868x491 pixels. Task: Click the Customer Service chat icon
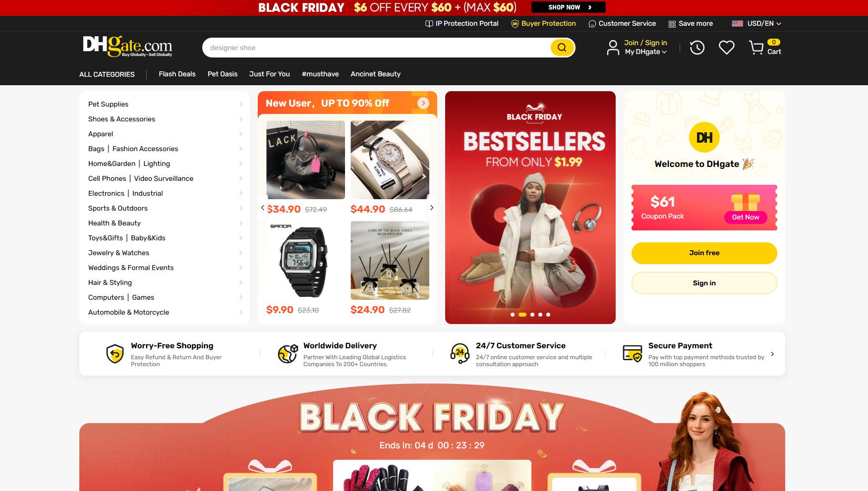[592, 24]
